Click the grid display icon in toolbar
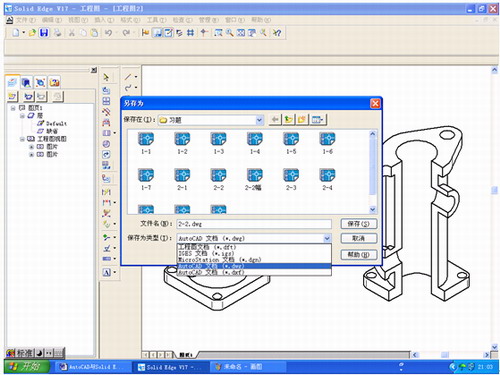 tap(190, 33)
